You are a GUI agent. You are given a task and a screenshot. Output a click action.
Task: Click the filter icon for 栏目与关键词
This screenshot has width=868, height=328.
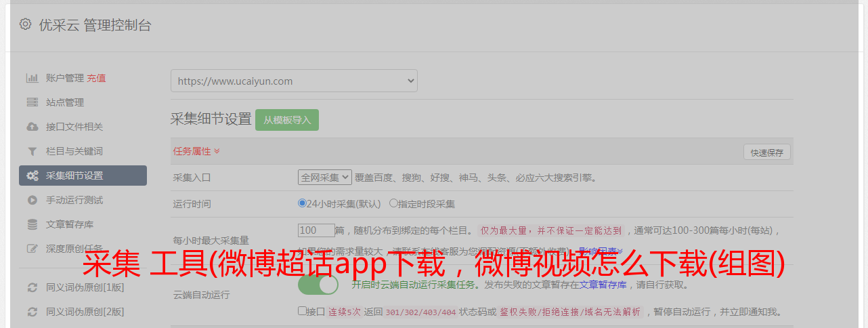[x=32, y=151]
